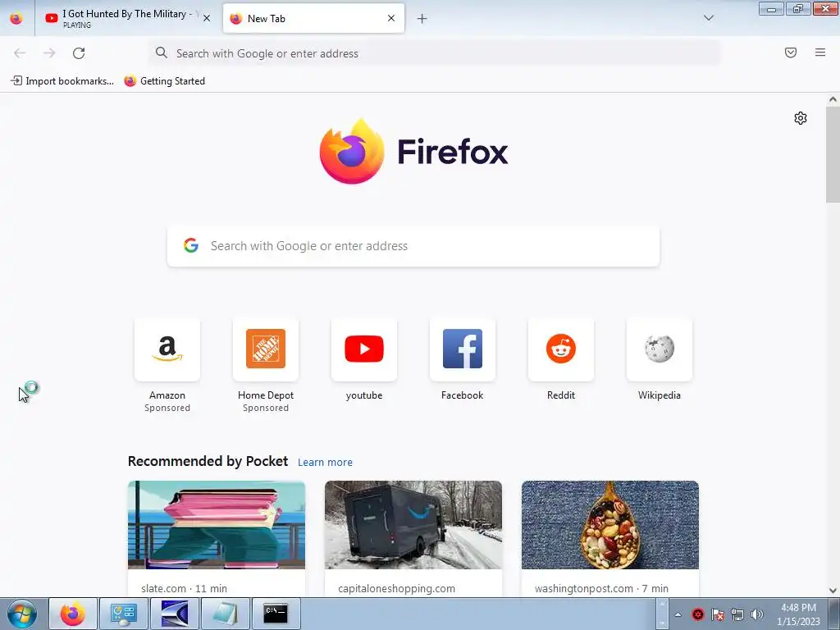Open the Notepad taskbar icon
The height and width of the screenshot is (630, 840).
[x=225, y=614]
